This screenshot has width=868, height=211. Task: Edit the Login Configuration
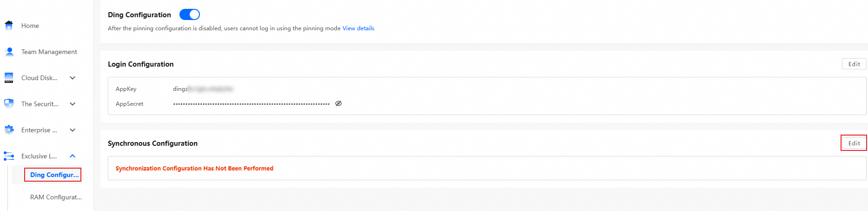coord(854,64)
